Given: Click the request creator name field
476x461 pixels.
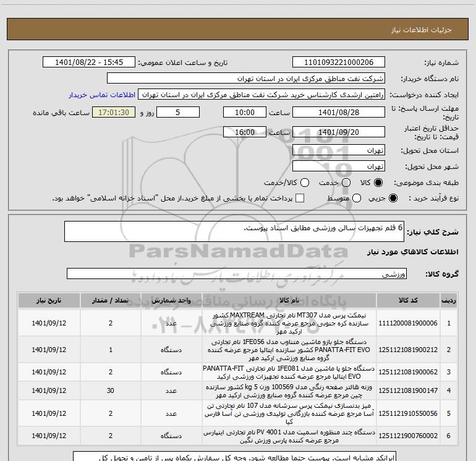Looking at the screenshot, I should [x=261, y=95].
